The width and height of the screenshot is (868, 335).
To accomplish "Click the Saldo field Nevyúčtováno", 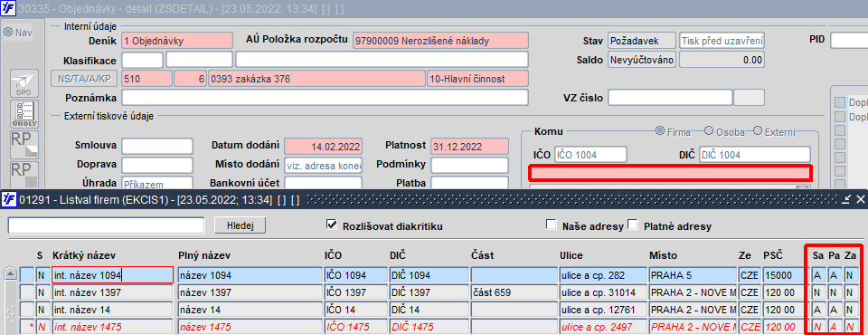I will (642, 60).
